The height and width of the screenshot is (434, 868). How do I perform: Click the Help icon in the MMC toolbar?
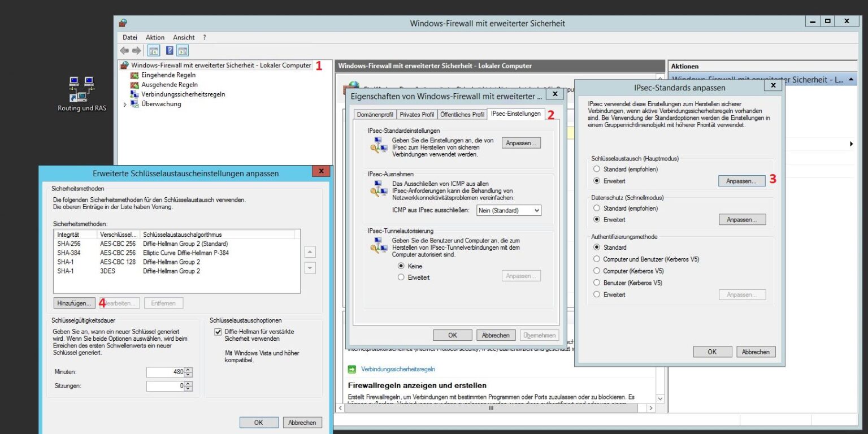168,50
